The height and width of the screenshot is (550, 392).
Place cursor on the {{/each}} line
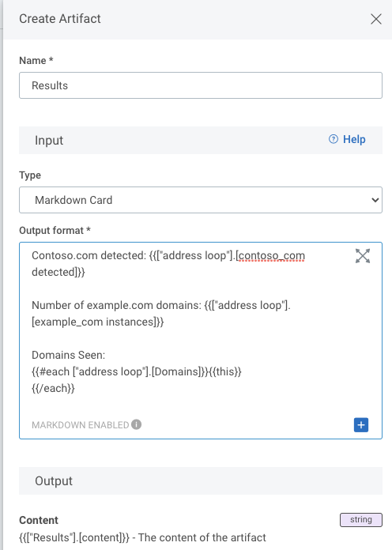pyautogui.click(x=53, y=388)
